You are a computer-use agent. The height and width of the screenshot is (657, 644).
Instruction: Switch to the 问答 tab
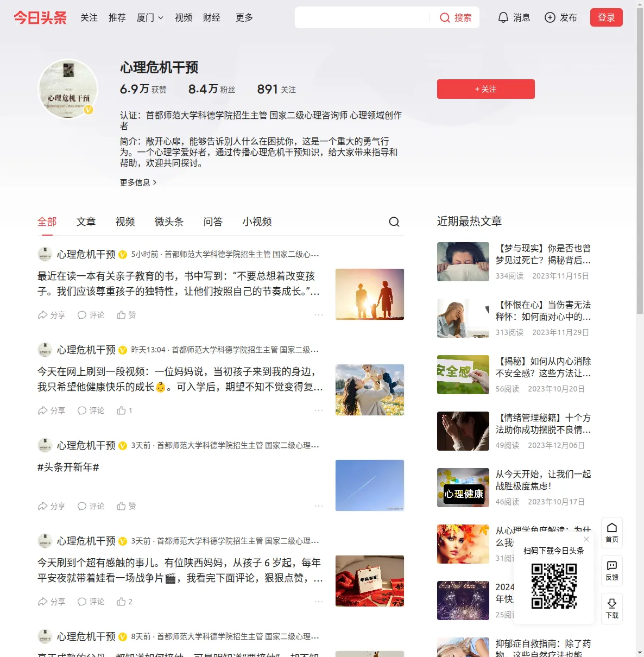[213, 222]
